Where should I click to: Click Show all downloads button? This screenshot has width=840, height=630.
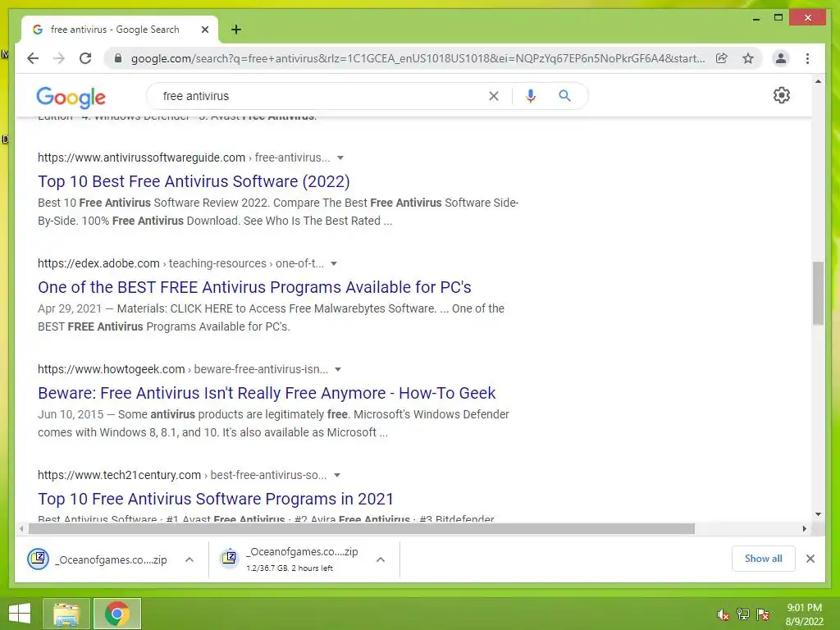[764, 559]
